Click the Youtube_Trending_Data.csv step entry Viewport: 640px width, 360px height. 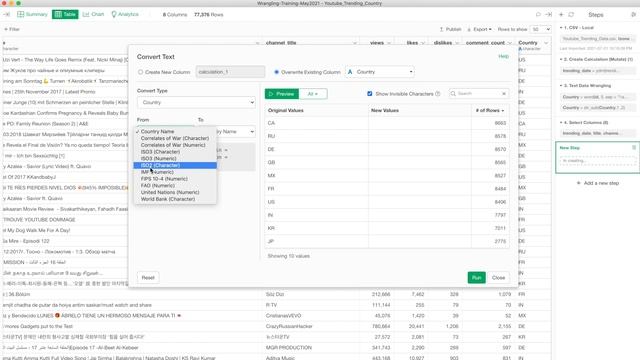point(598,39)
